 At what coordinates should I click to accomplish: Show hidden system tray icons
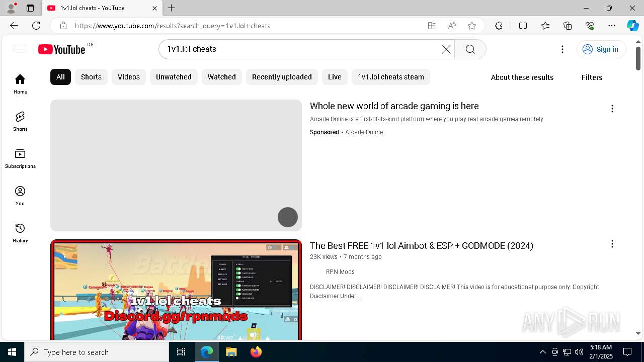(x=542, y=352)
